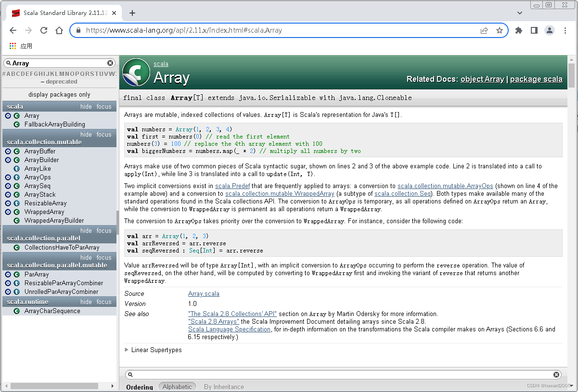
Task: Focus on the scala package
Action: (x=104, y=107)
